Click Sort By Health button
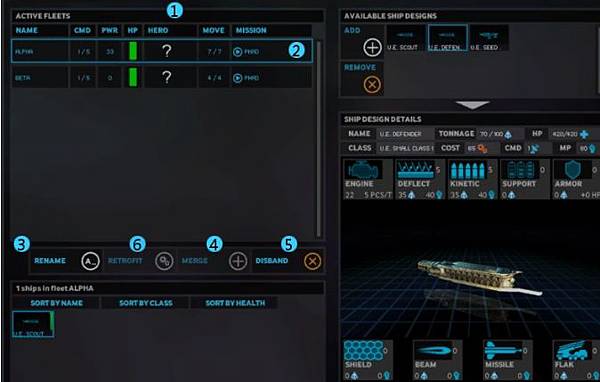The height and width of the screenshot is (382, 600). [x=235, y=303]
